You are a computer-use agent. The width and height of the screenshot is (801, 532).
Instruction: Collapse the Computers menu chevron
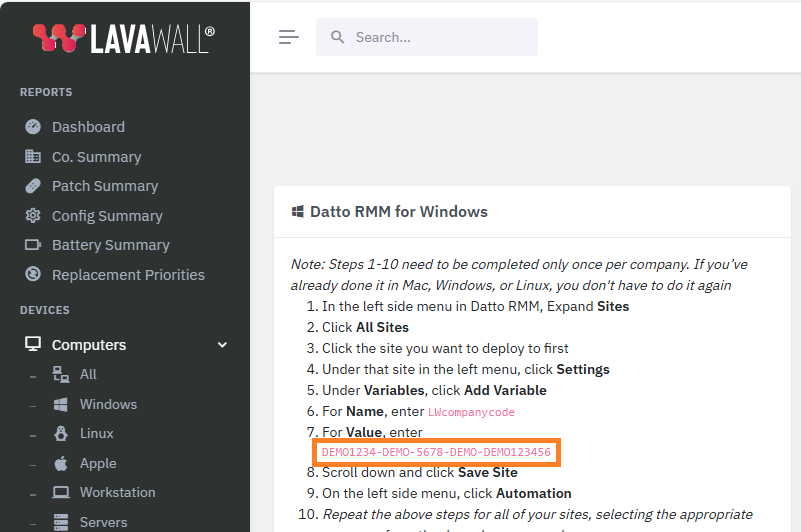222,345
